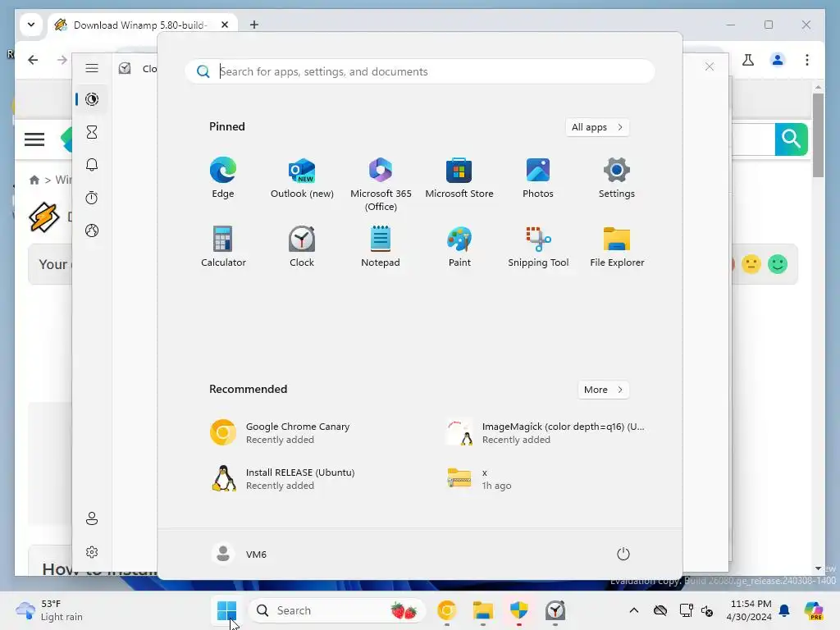The height and width of the screenshot is (630, 840).
Task: Click the browser page vertical scrollbar
Action: (818, 135)
